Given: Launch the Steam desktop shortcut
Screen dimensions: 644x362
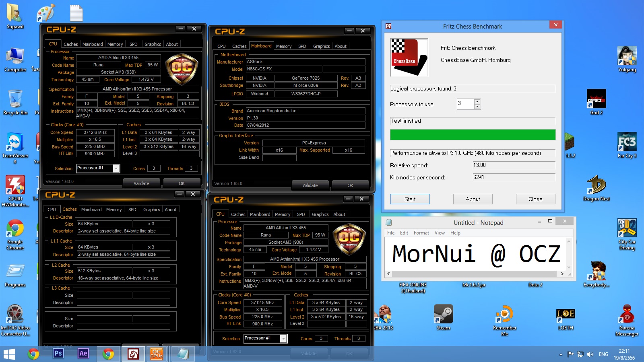Looking at the screenshot, I should pyautogui.click(x=443, y=317).
